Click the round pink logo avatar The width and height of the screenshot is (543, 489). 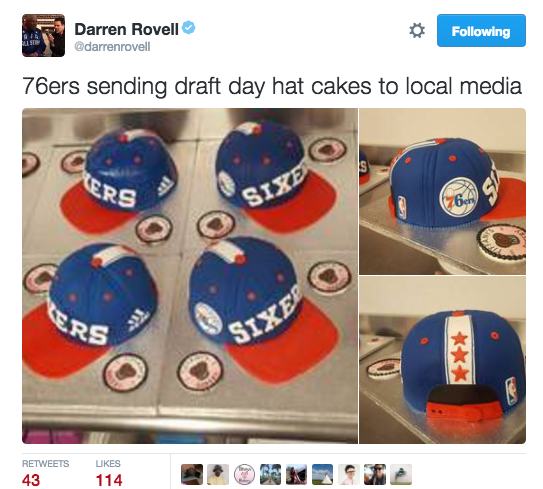pyautogui.click(x=244, y=474)
